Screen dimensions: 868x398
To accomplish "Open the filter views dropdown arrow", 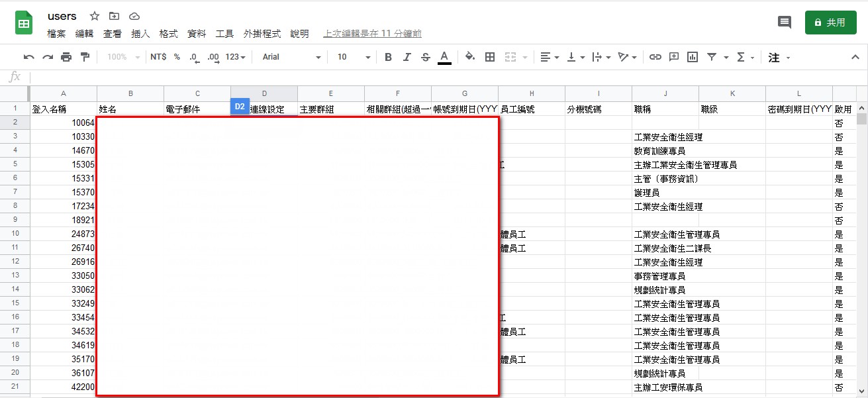I will tap(726, 57).
